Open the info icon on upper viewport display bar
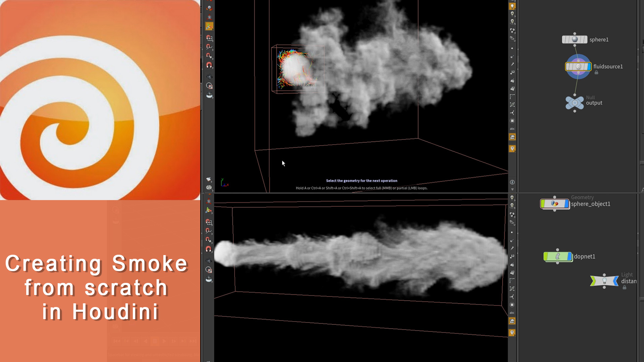 pyautogui.click(x=512, y=182)
